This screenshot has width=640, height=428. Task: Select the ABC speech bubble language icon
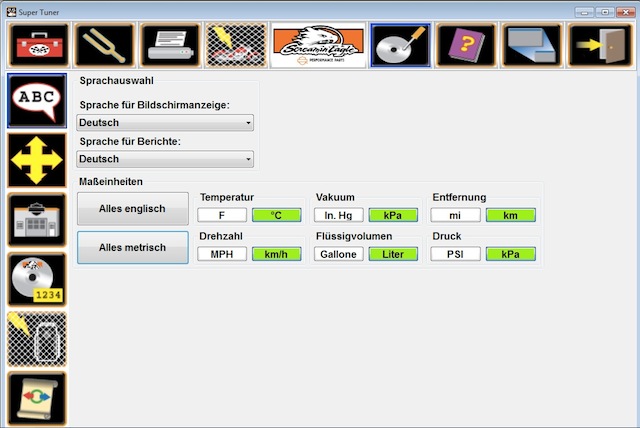[36, 101]
